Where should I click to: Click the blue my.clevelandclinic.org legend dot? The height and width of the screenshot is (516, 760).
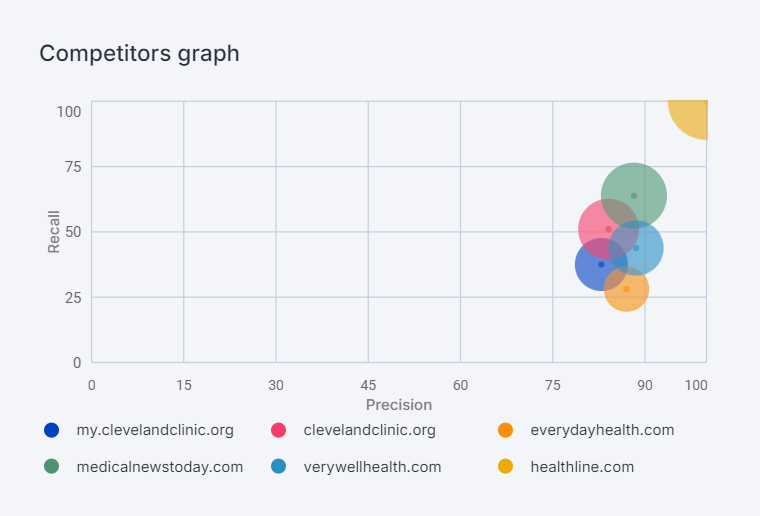[52, 430]
